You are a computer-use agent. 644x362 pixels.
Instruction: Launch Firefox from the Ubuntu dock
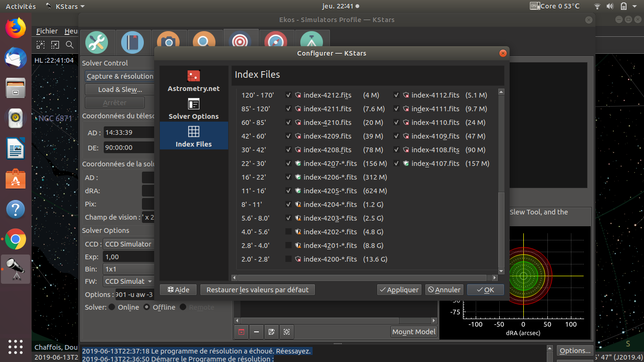(16, 28)
